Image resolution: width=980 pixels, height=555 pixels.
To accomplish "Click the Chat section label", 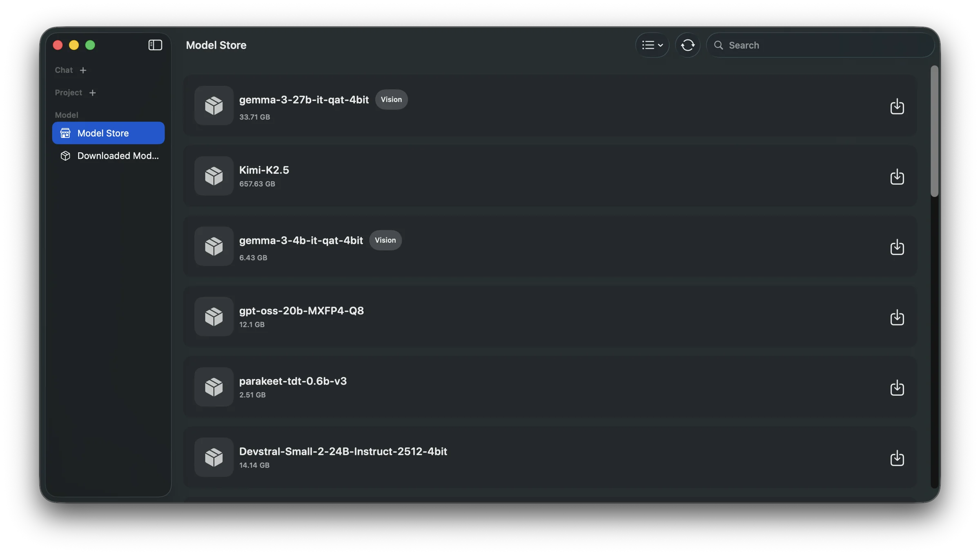I will click(x=64, y=70).
